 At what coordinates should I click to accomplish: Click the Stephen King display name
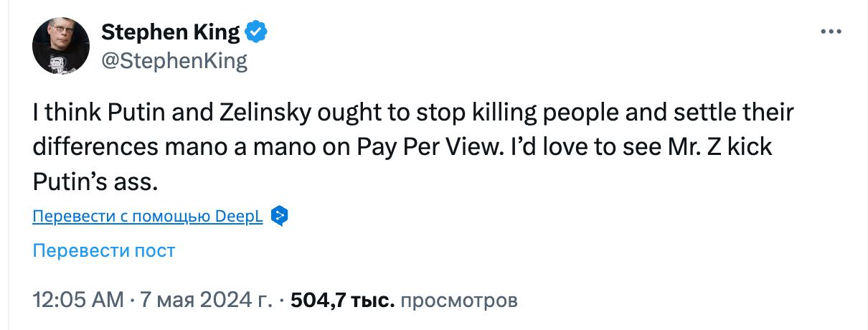point(170,32)
